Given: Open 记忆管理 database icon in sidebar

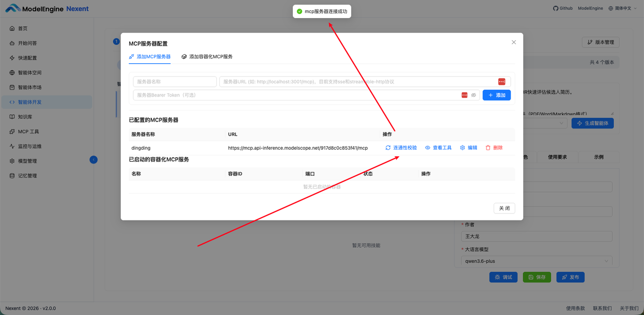Looking at the screenshot, I should (x=12, y=176).
